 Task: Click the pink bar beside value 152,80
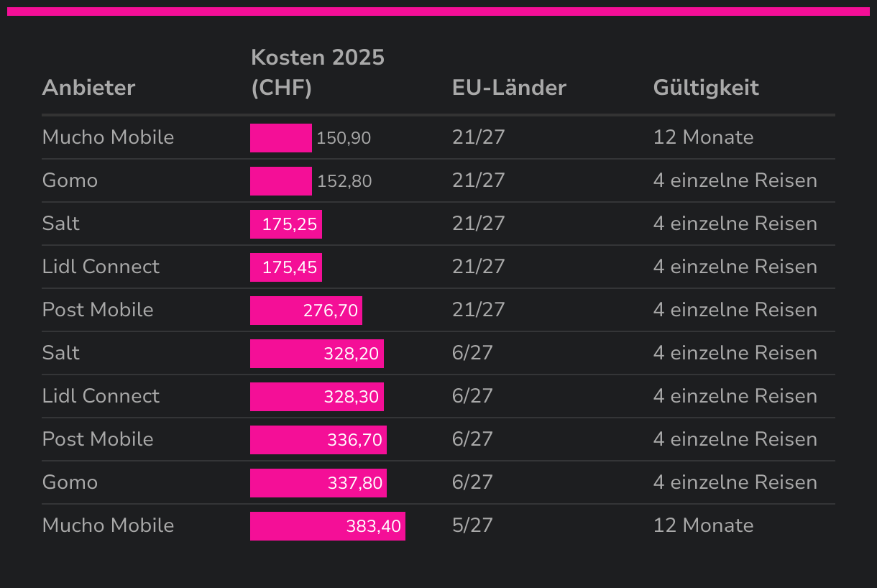[x=280, y=181]
